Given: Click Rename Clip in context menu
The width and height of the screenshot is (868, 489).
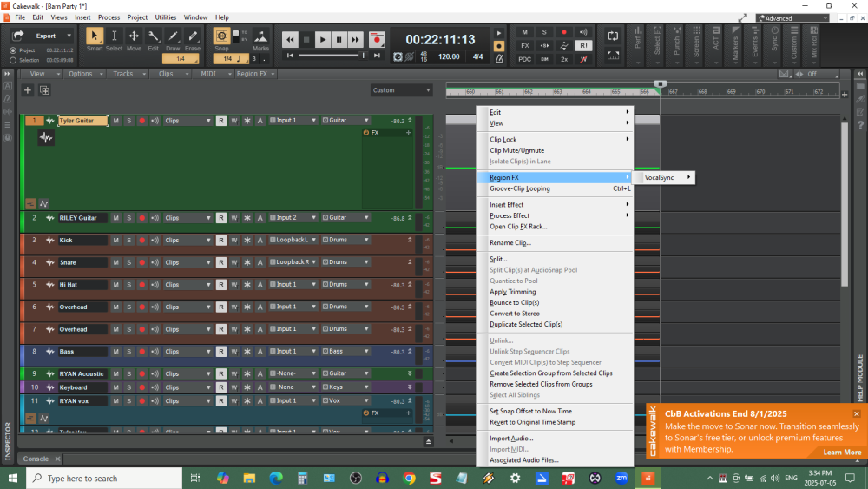Looking at the screenshot, I should coord(555,242).
